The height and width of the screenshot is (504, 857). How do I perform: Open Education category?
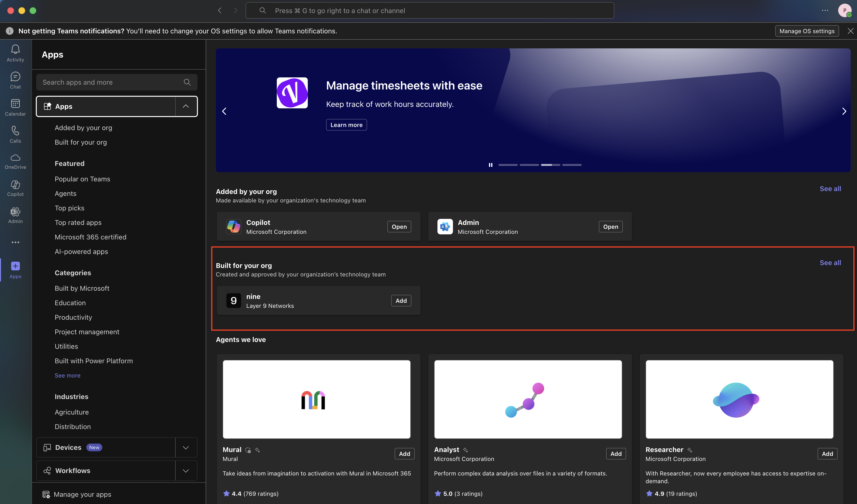coord(70,303)
